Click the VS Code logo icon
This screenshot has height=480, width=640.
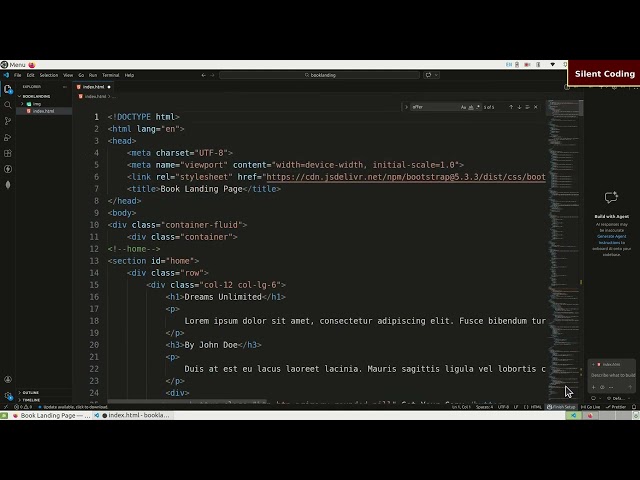6,75
